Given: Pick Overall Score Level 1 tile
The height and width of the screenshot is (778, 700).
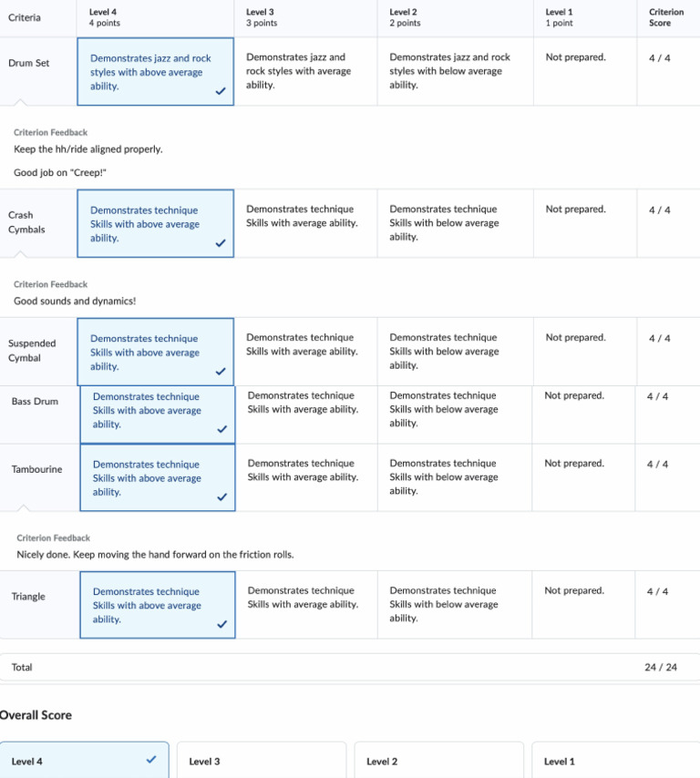Looking at the screenshot, I should [x=616, y=761].
